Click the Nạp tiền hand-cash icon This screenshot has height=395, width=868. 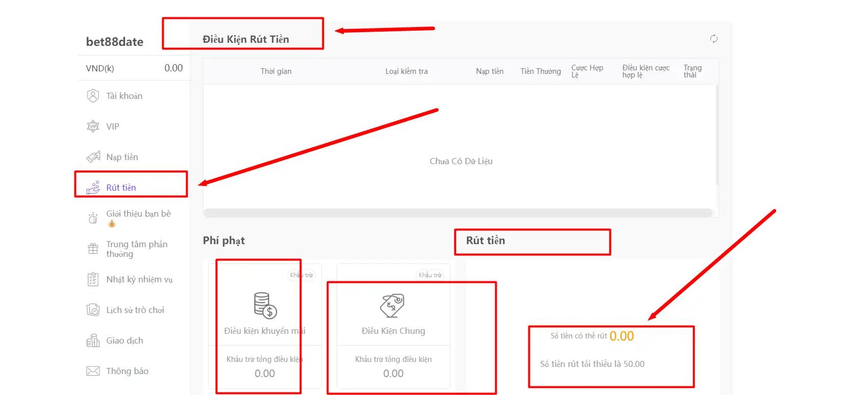click(x=93, y=157)
